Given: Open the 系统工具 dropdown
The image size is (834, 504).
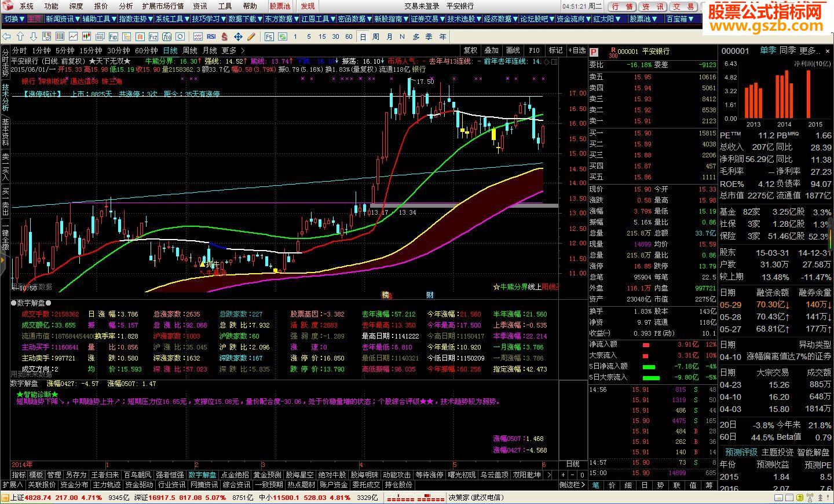Looking at the screenshot, I should (x=173, y=19).
